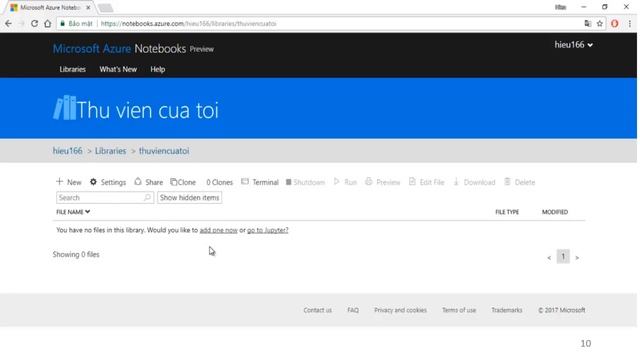Open Trademarks footer link
This screenshot has height=360, width=640.
507,310
